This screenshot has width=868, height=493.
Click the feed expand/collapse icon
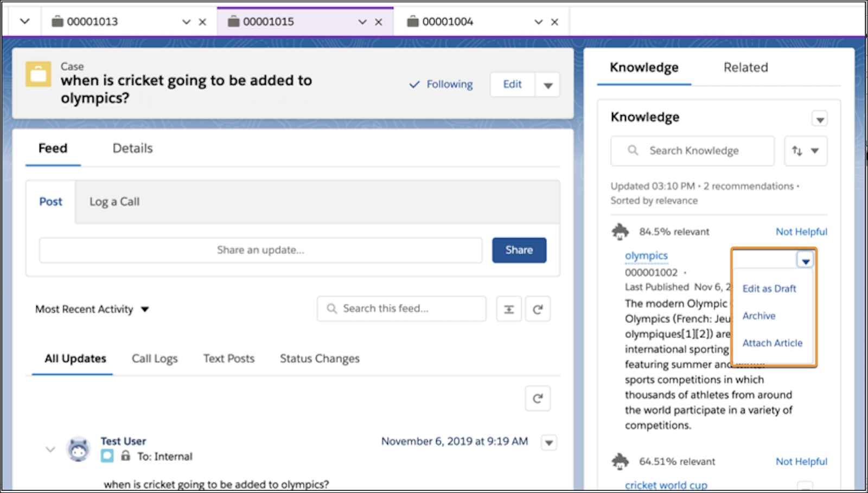(509, 309)
